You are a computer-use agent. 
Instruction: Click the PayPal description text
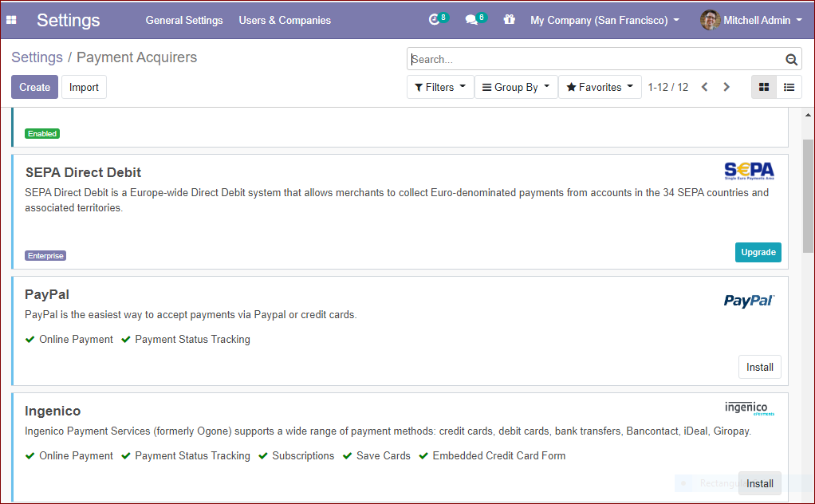click(191, 315)
